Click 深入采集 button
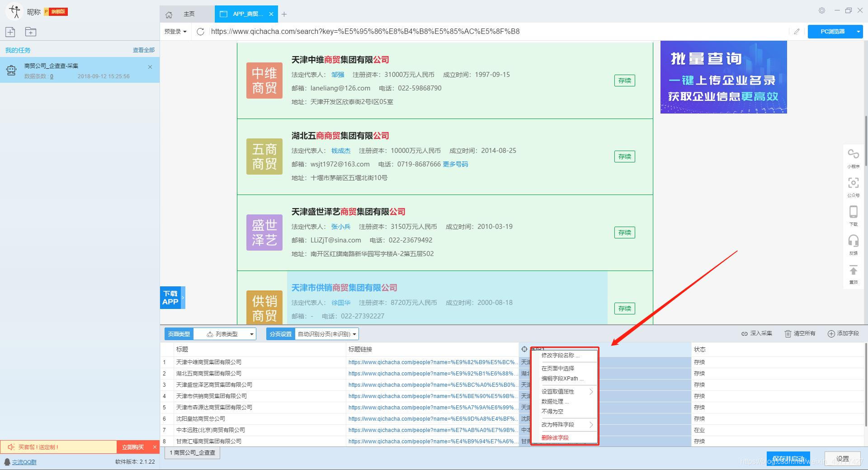 tap(756, 333)
